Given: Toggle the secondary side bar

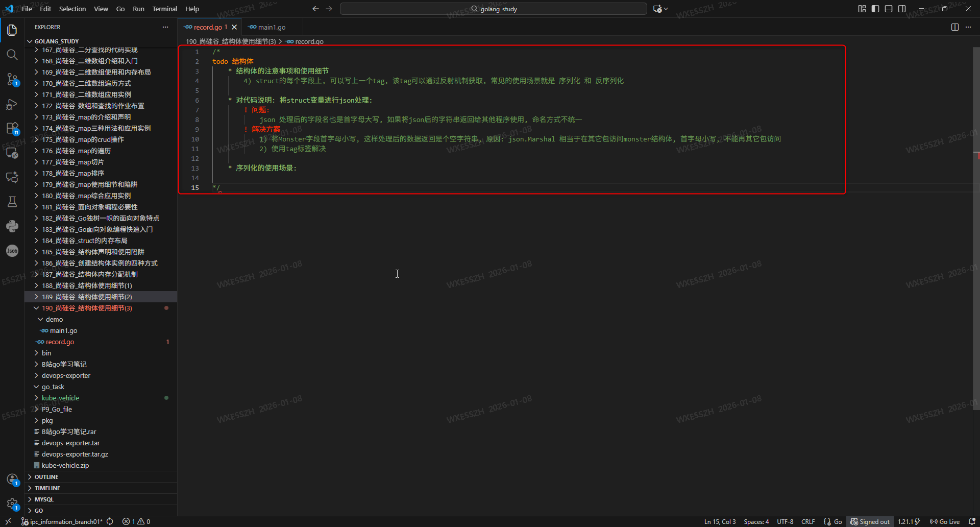Looking at the screenshot, I should (x=902, y=9).
